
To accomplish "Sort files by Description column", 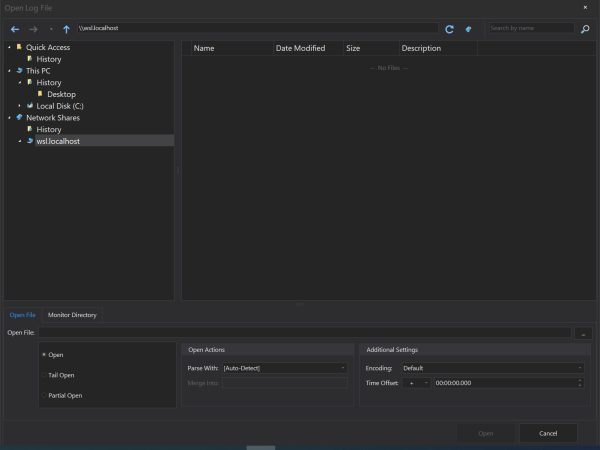I will (x=438, y=48).
